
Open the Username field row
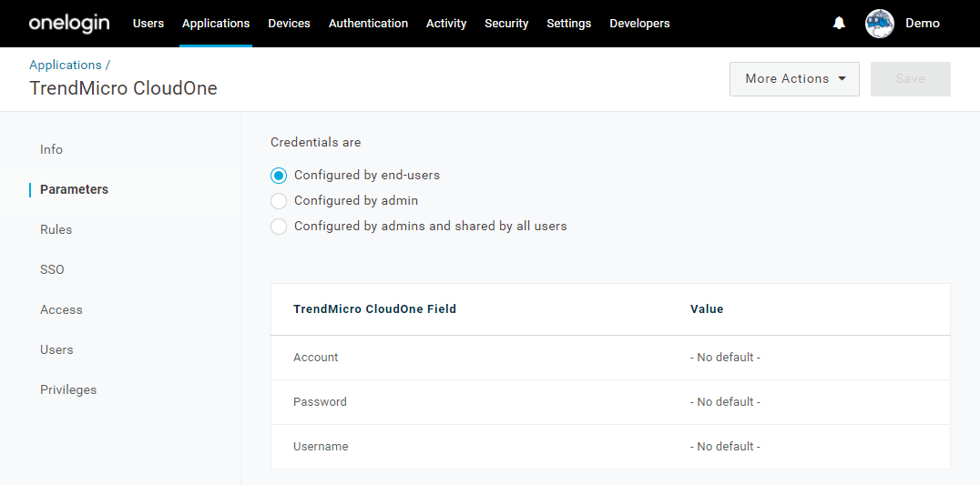(610, 447)
